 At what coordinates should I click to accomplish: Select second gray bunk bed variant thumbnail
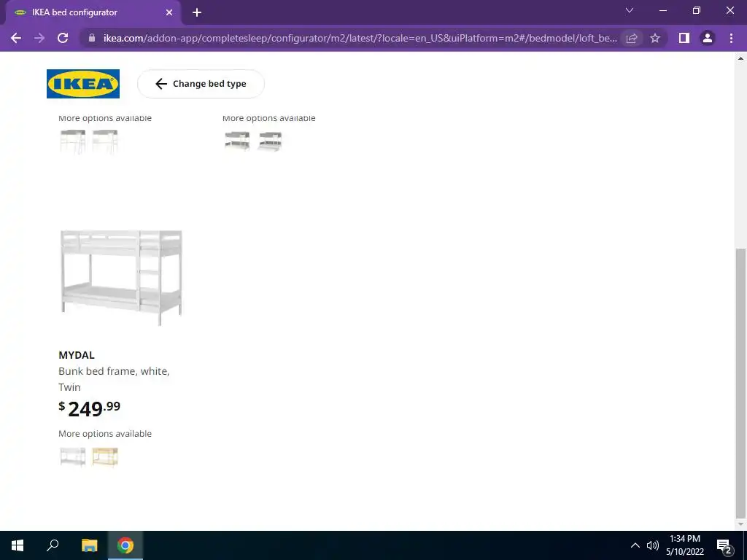click(270, 141)
